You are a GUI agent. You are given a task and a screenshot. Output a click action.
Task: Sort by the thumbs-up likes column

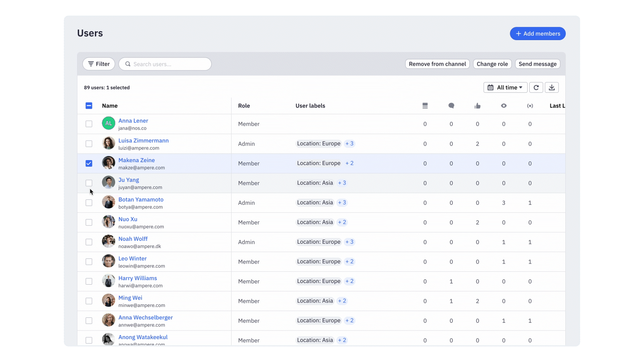(477, 105)
